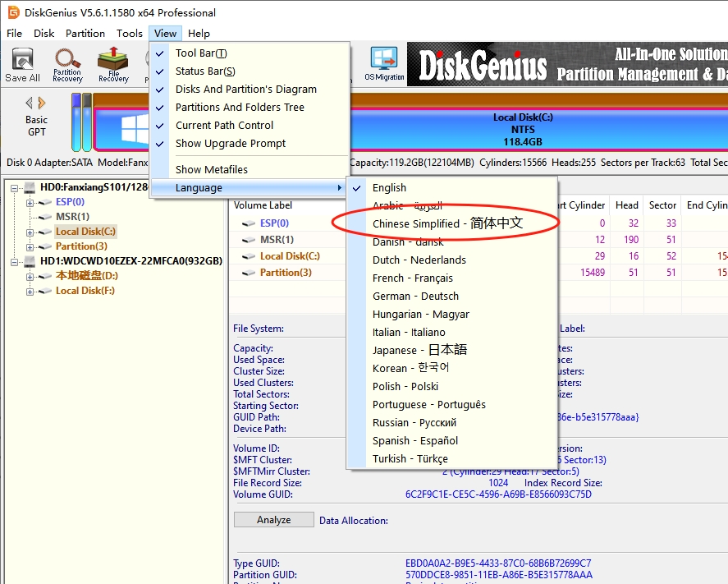Go to previous disk with left arrow

click(30, 103)
